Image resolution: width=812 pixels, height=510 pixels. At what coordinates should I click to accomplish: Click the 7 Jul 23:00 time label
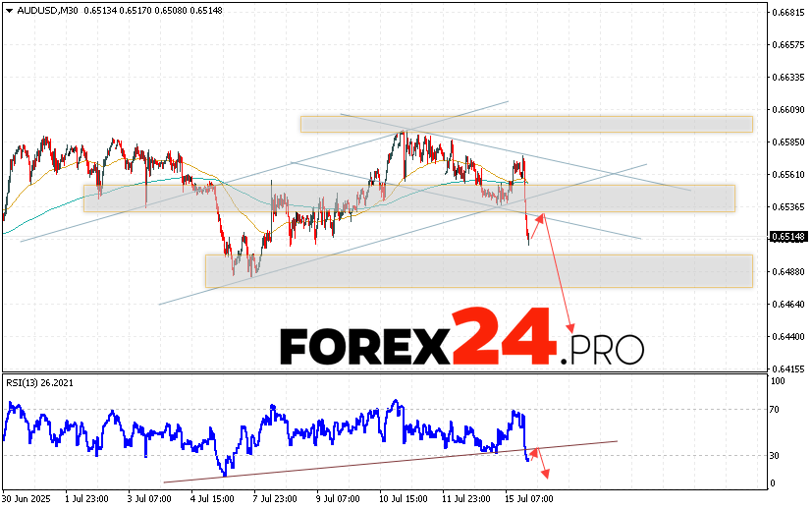point(275,498)
